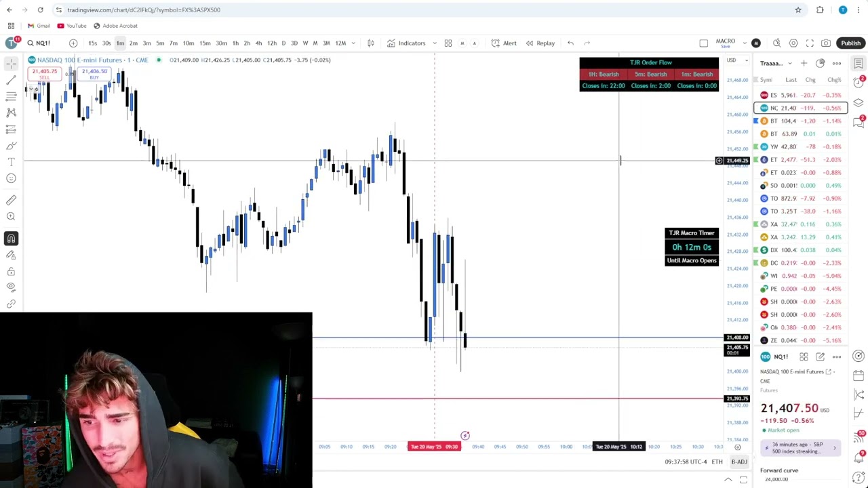868x488 pixels.
Task: Enter fullscreen mode
Action: (810, 43)
